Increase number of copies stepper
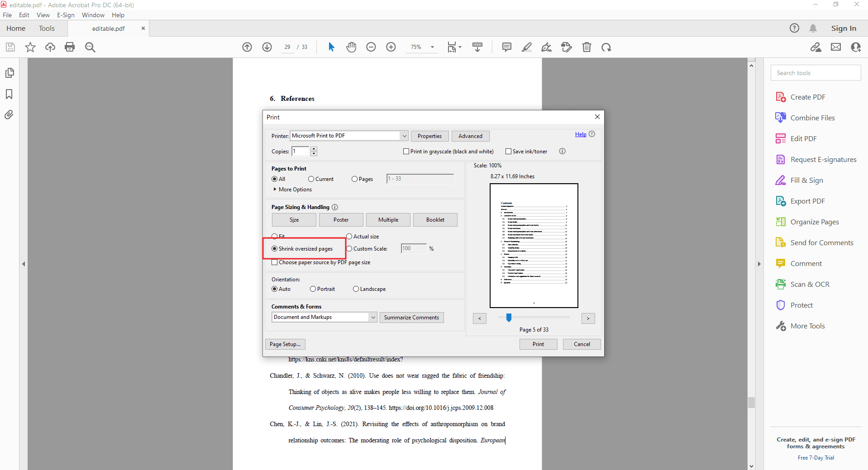Image resolution: width=868 pixels, height=470 pixels. click(x=314, y=149)
